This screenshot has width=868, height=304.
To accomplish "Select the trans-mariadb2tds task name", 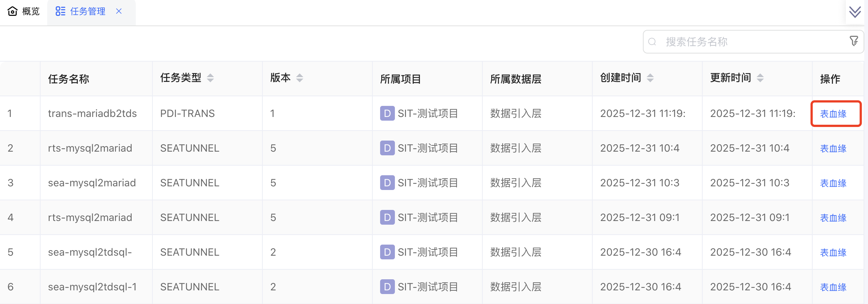I will coord(92,114).
